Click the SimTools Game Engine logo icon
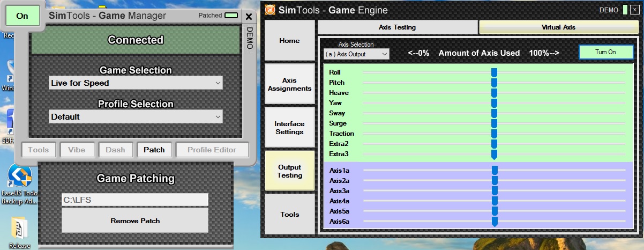Screen dimensions: 644x250 pyautogui.click(x=271, y=10)
